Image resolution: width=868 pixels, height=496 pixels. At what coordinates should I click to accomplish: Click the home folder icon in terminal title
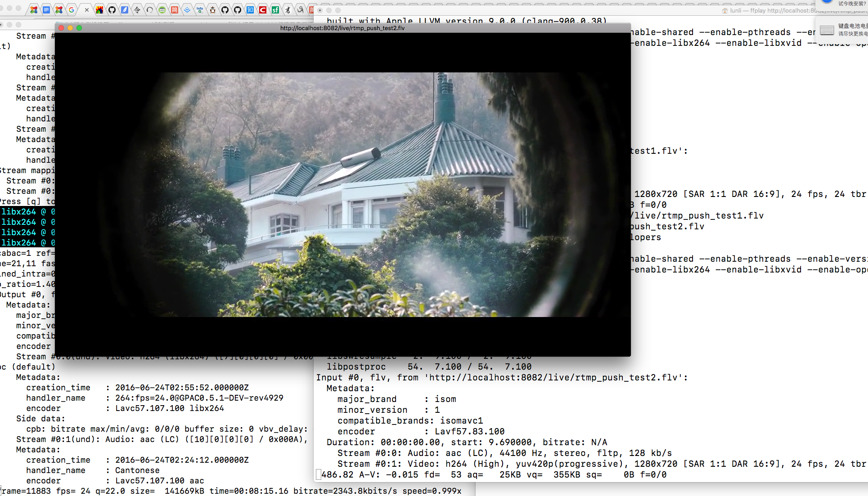tap(725, 10)
